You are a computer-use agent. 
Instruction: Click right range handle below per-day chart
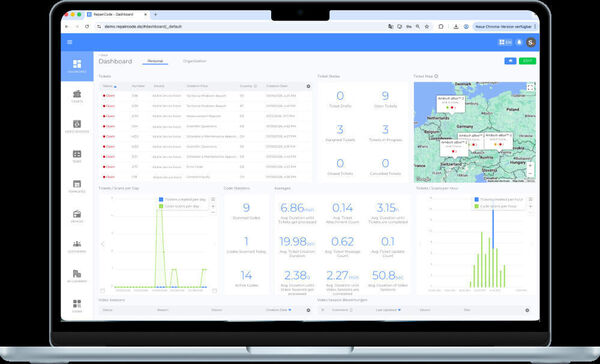[214, 291]
